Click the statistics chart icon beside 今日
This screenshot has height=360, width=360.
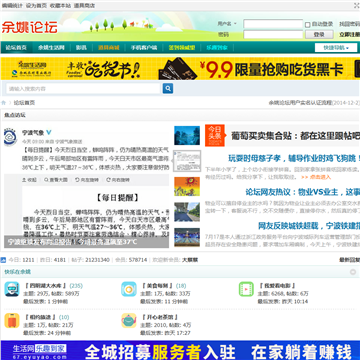[3, 260]
